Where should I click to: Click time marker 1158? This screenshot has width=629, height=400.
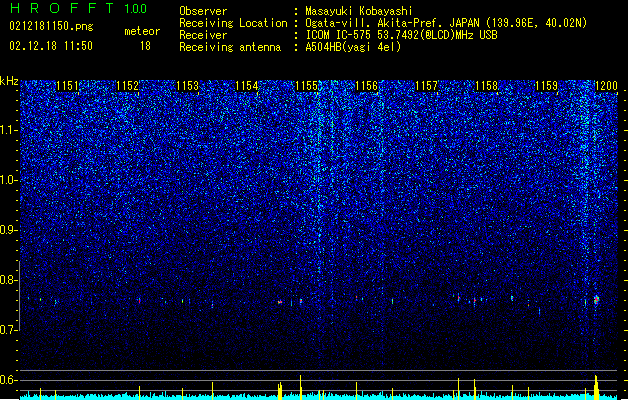pyautogui.click(x=486, y=86)
